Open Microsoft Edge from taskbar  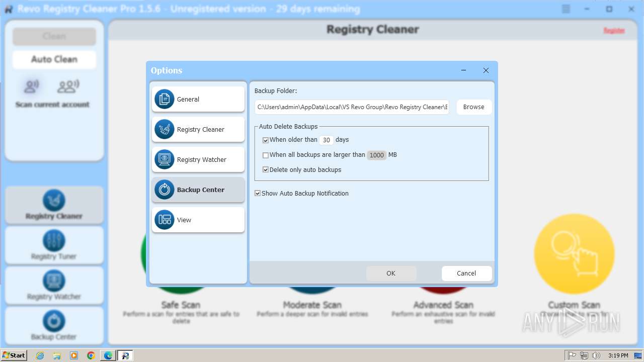(108, 355)
